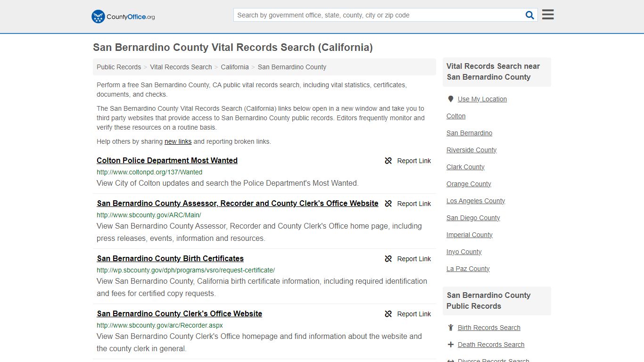Report link for Birth Certificates
The height and width of the screenshot is (362, 644).
(414, 259)
